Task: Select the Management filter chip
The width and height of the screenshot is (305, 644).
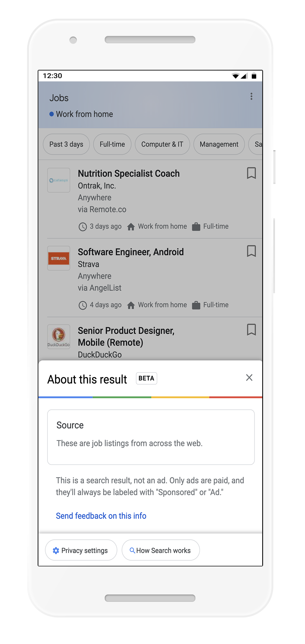Action: coord(219,144)
